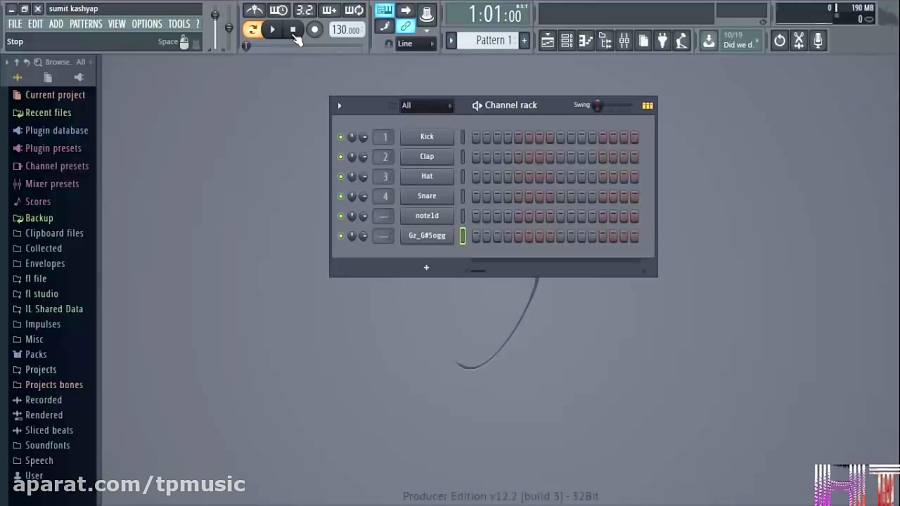The image size is (900, 506).
Task: Open audio editor scissors icon
Action: tap(799, 41)
